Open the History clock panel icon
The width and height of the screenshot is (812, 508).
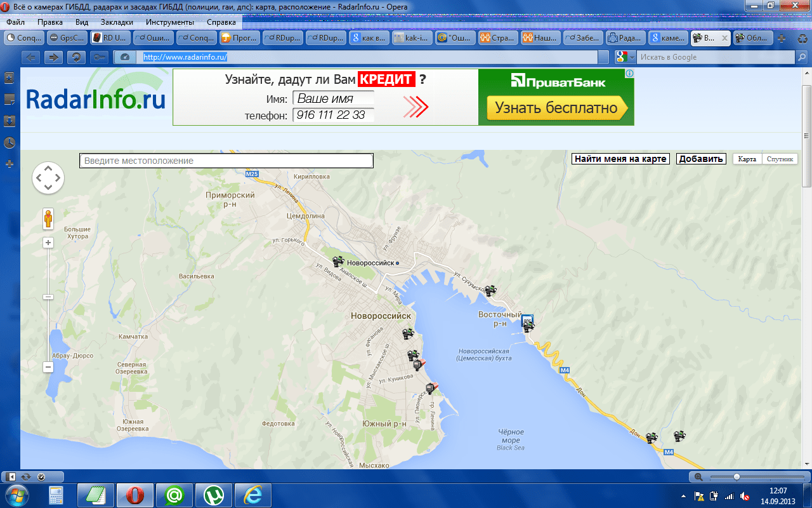(10, 142)
